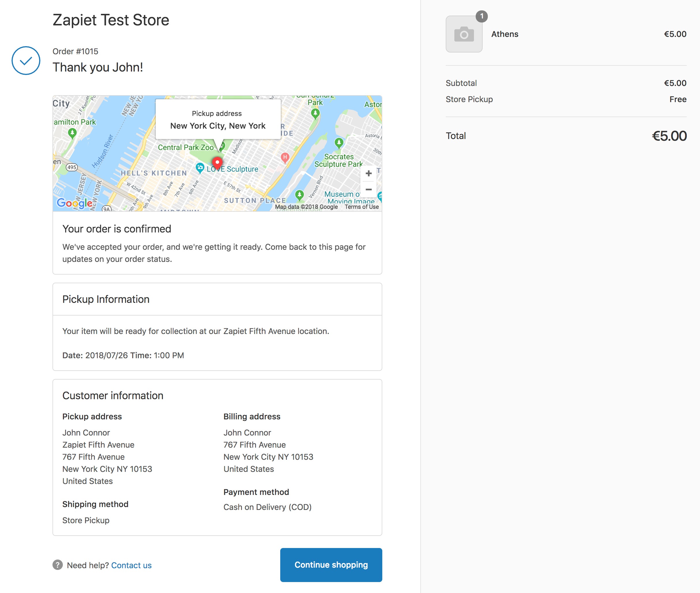Click the HELL'S KITCHEN map label
Viewport: 700px width, 593px height.
point(154,173)
